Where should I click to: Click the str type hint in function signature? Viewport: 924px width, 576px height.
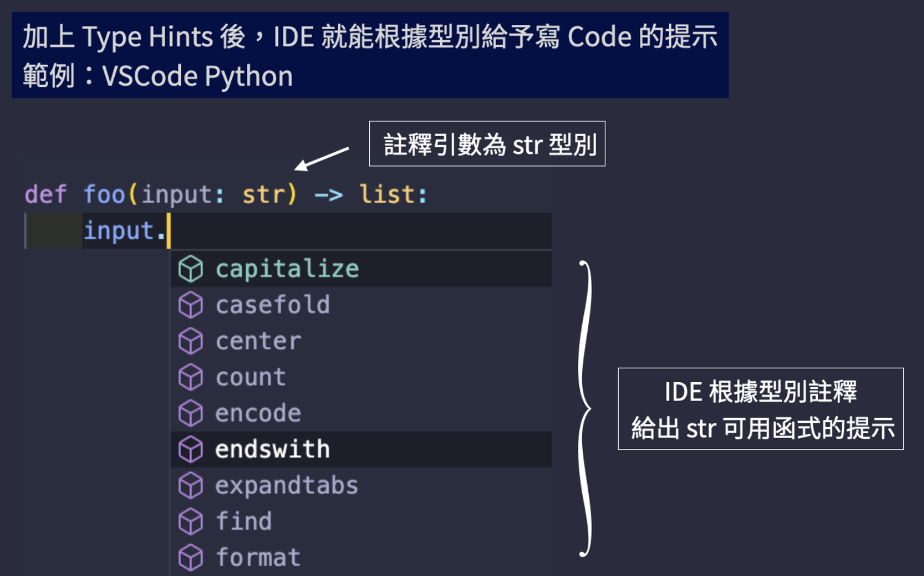click(x=263, y=195)
